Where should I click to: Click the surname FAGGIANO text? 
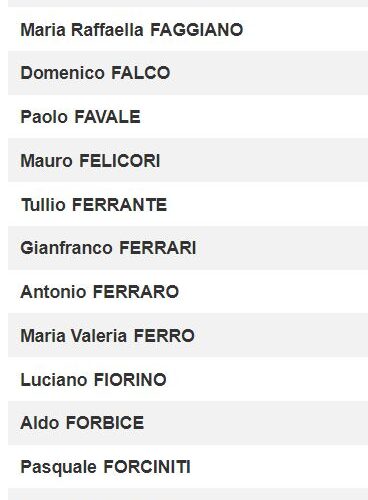coord(197,30)
